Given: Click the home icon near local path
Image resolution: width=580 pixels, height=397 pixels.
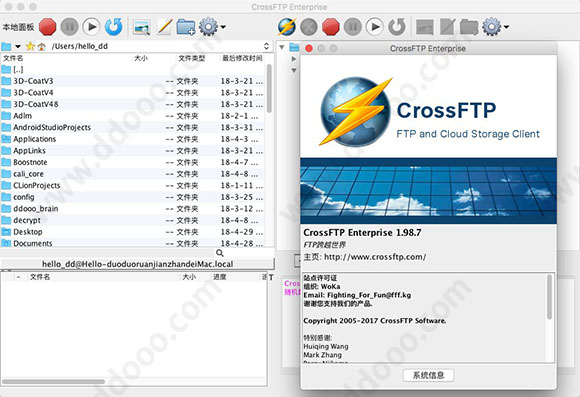Looking at the screenshot, I should click(41, 47).
